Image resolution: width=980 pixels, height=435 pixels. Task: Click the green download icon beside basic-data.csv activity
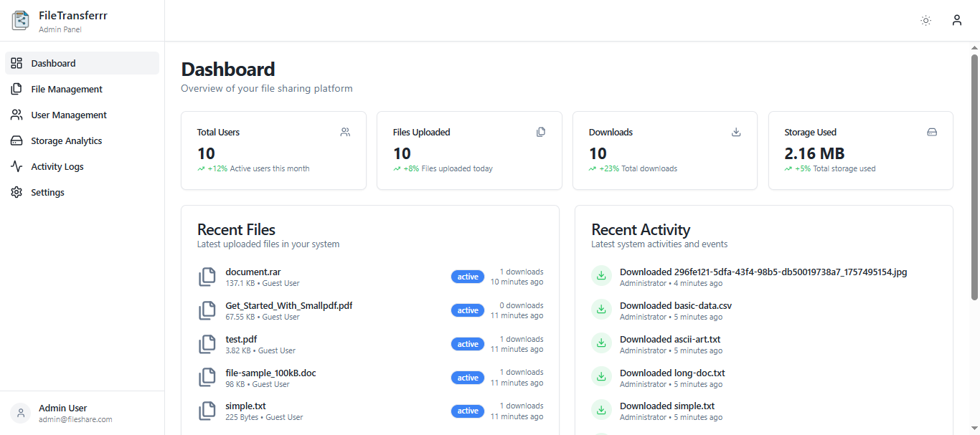(x=601, y=309)
